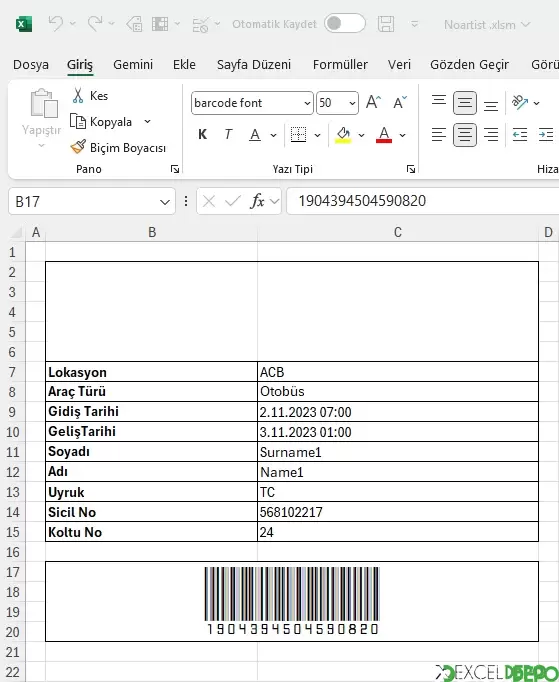The width and height of the screenshot is (559, 682).
Task: Click the Excel app logo icon
Action: [x=24, y=24]
